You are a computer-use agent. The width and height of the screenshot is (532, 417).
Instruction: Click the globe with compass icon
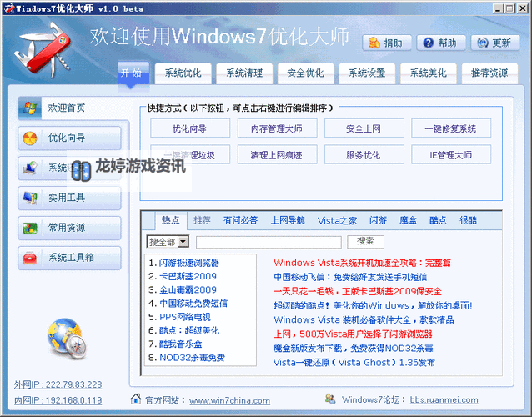click(x=67, y=339)
